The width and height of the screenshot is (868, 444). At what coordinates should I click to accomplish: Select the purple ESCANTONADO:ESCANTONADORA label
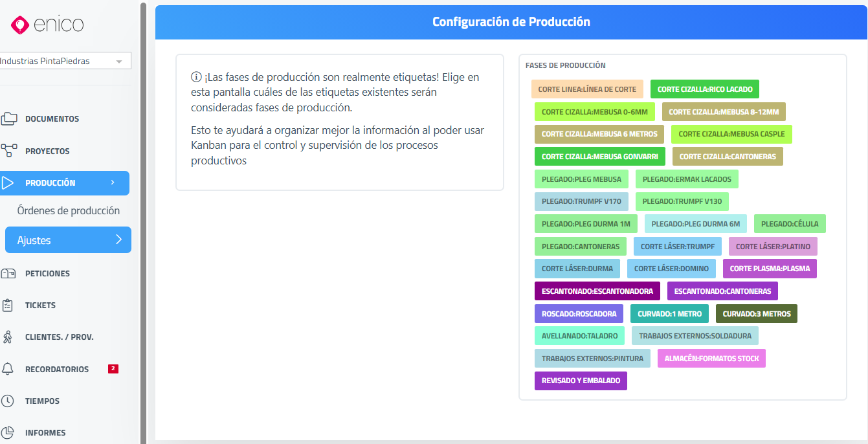(x=597, y=291)
